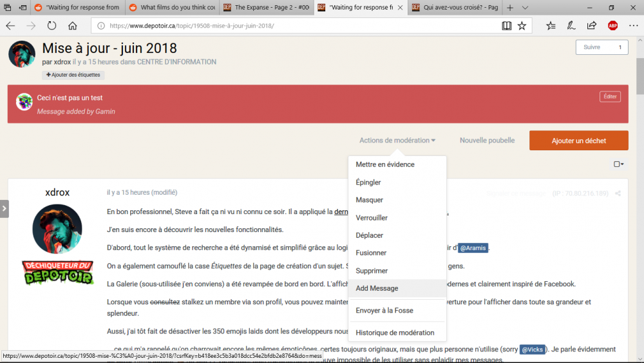Go to browser home page icon
This screenshot has height=363, width=644.
click(72, 26)
